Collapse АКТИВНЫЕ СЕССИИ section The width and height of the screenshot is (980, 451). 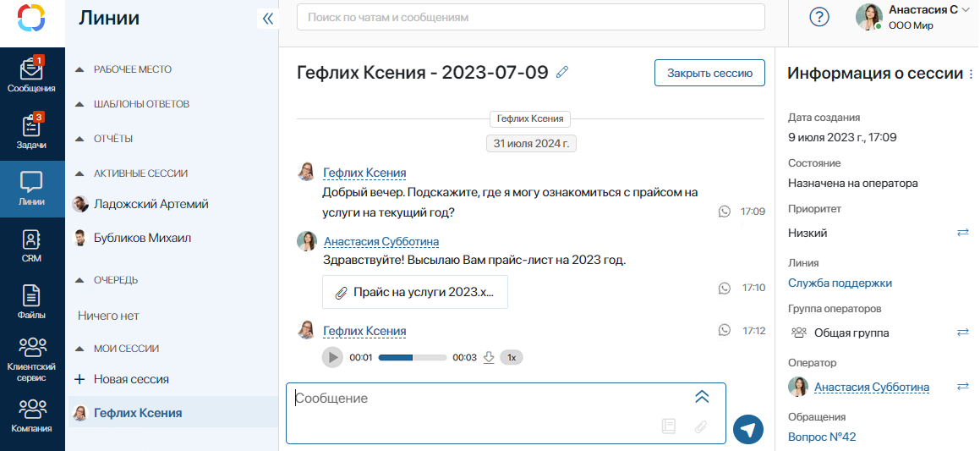[79, 173]
